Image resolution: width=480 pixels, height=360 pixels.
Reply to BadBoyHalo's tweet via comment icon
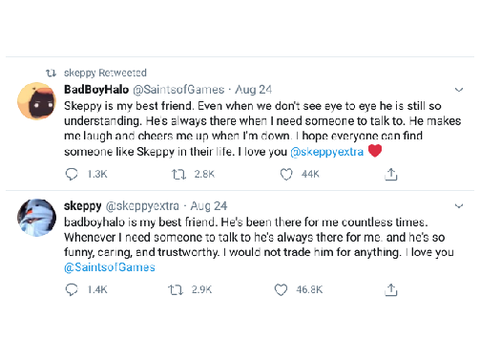(71, 174)
